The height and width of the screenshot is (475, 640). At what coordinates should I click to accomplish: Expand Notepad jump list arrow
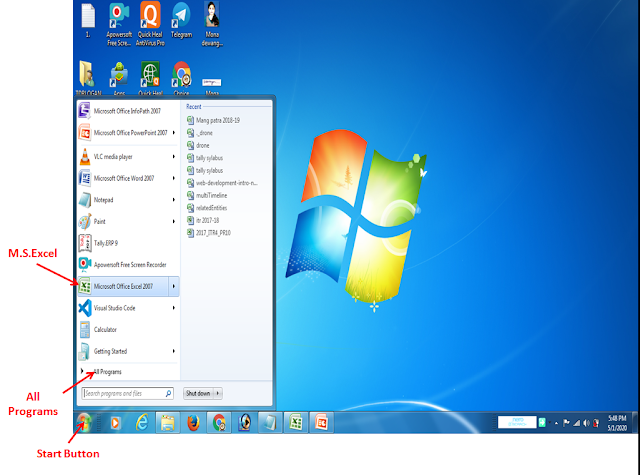tap(174, 200)
